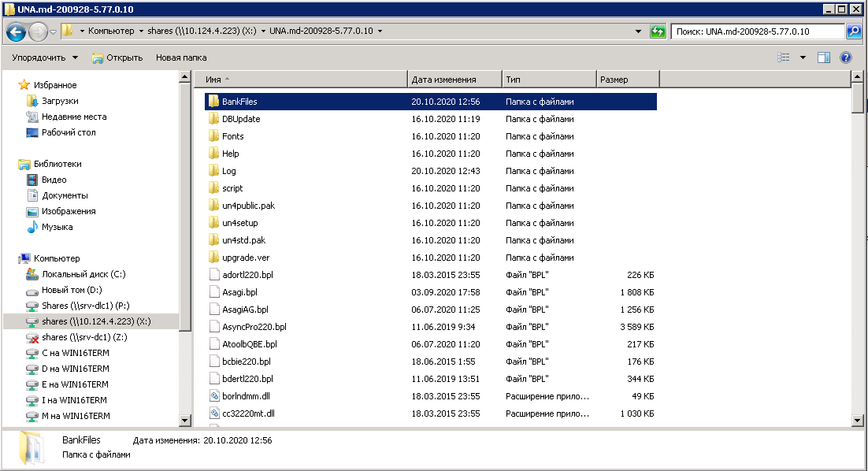Select the Log folder name
The width and height of the screenshot is (868, 471).
(228, 171)
